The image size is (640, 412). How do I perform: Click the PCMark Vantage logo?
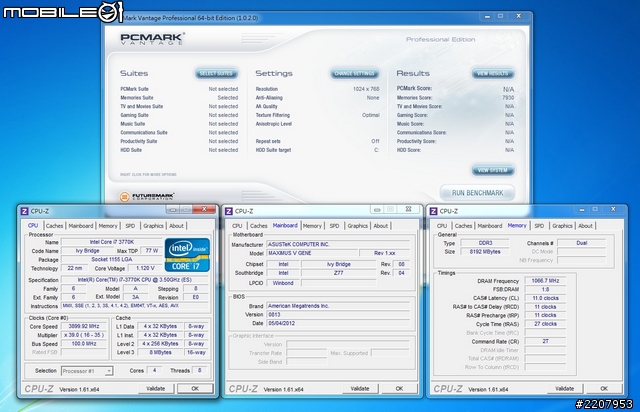point(152,39)
